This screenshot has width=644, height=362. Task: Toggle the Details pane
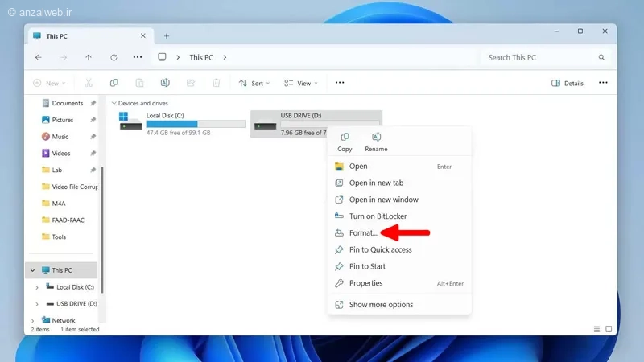[568, 84]
